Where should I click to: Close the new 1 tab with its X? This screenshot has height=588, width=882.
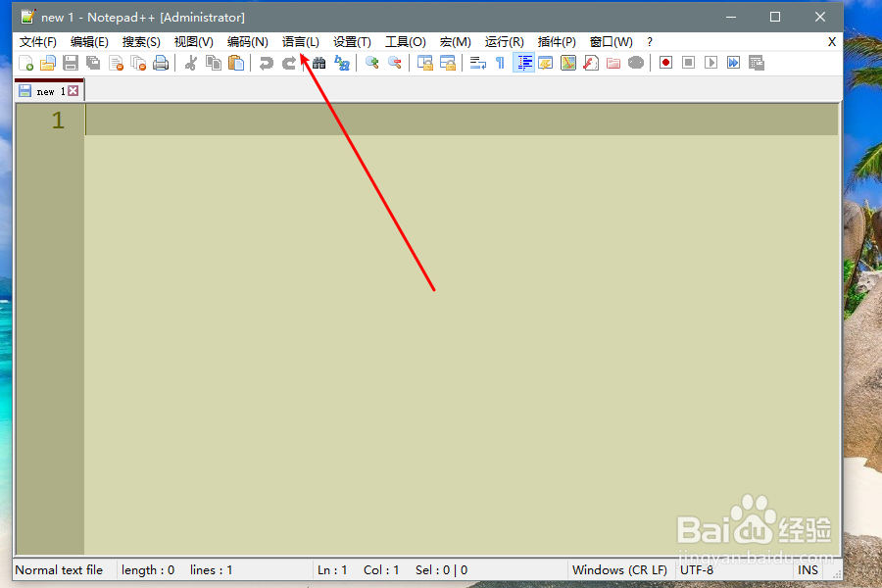[x=73, y=91]
